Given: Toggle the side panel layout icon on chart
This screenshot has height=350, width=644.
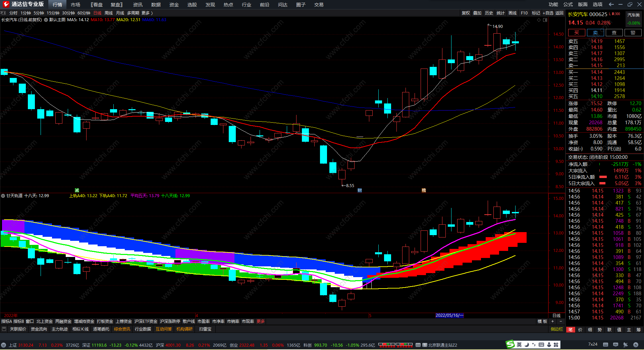Looking at the screenshot, I should click(545, 20).
